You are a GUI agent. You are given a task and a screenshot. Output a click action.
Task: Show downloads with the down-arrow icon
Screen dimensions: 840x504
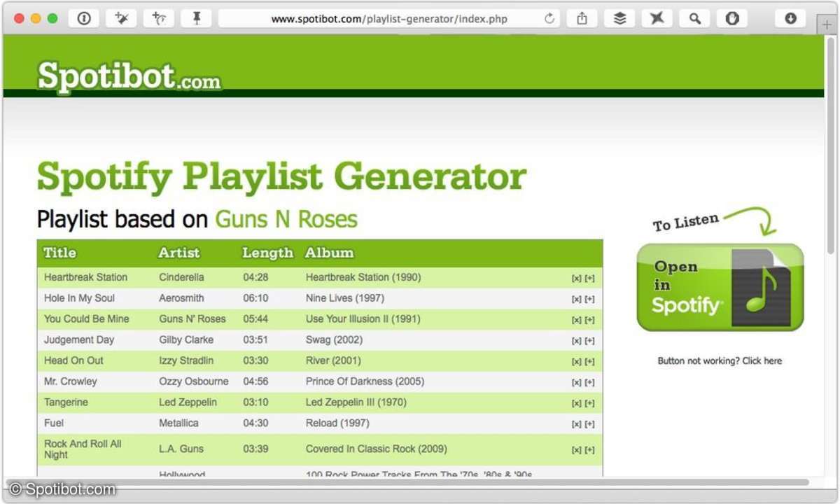790,19
